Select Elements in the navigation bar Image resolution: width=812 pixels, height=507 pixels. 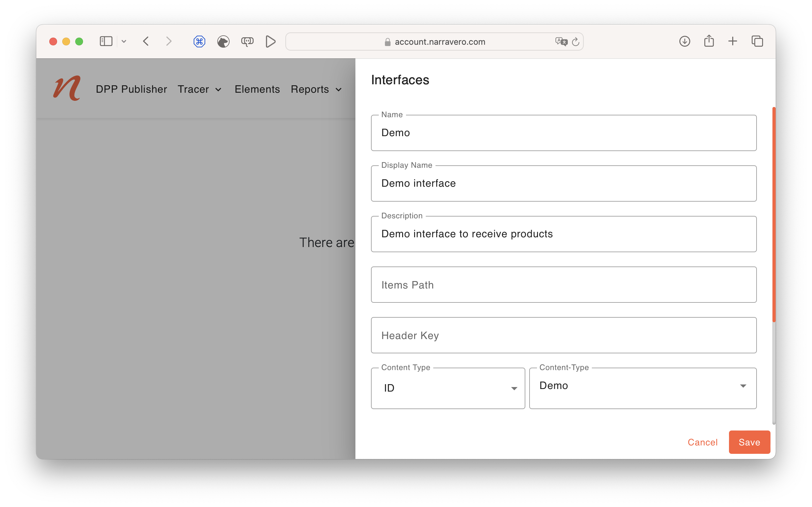(257, 89)
